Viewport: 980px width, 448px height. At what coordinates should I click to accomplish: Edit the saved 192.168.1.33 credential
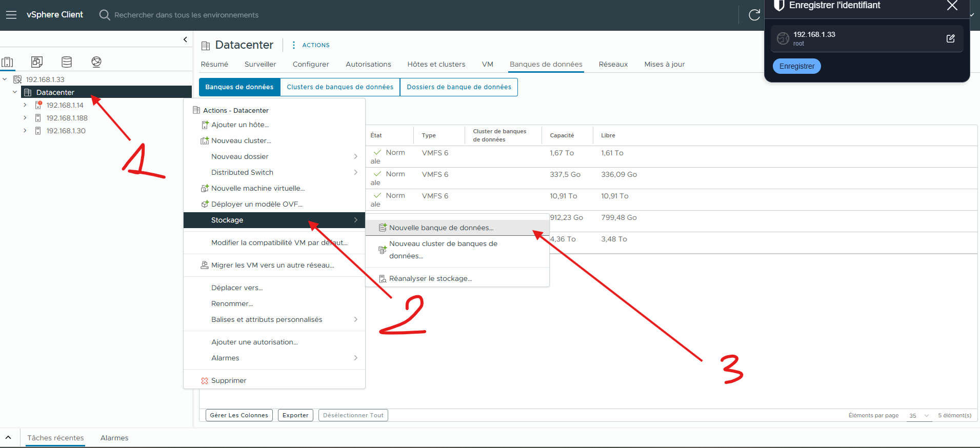[950, 38]
